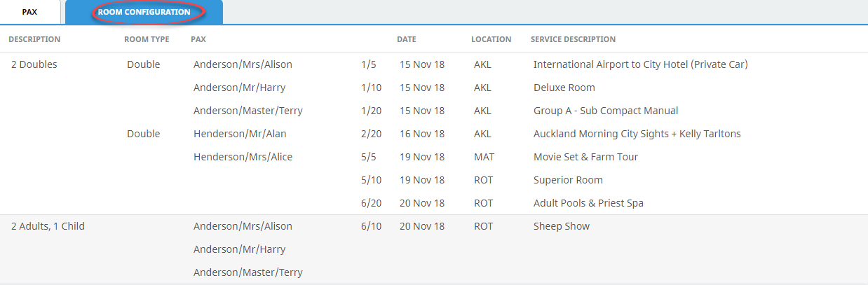Select the Sheep Show service entry
Viewport: 868px width, 285px height.
[562, 226]
